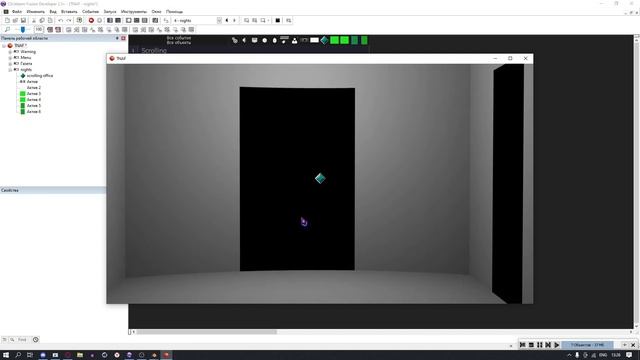The width and height of the screenshot is (640, 360).
Task: Go to previous frame with left arrow
Action: tap(227, 20)
